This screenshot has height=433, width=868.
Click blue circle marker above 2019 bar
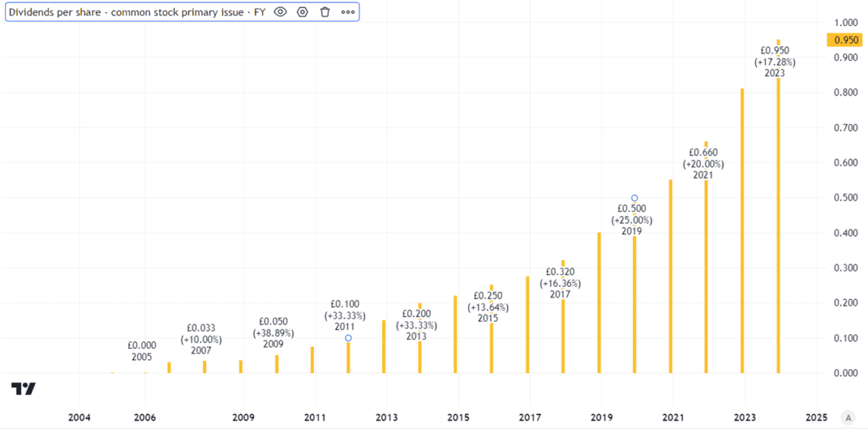click(x=634, y=198)
